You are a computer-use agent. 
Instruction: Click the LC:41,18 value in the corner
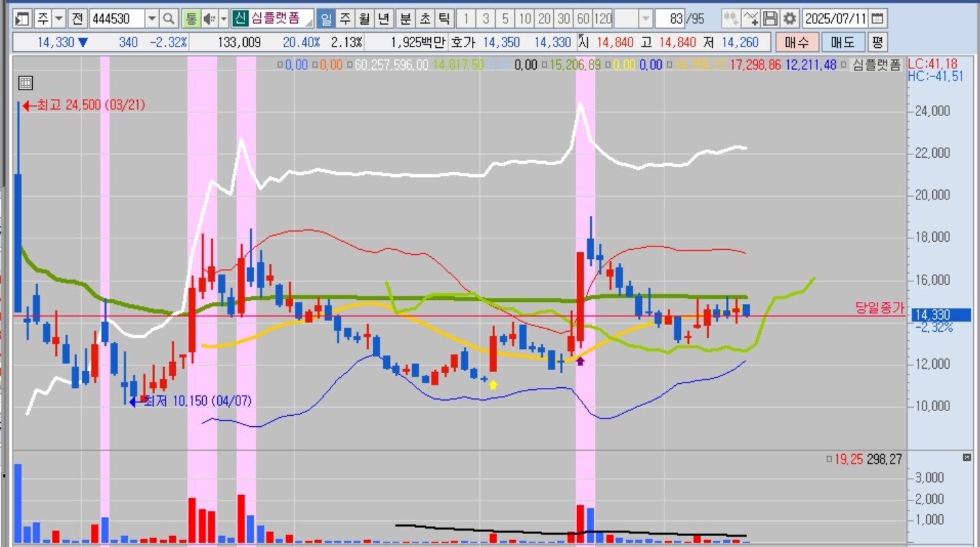click(932, 64)
